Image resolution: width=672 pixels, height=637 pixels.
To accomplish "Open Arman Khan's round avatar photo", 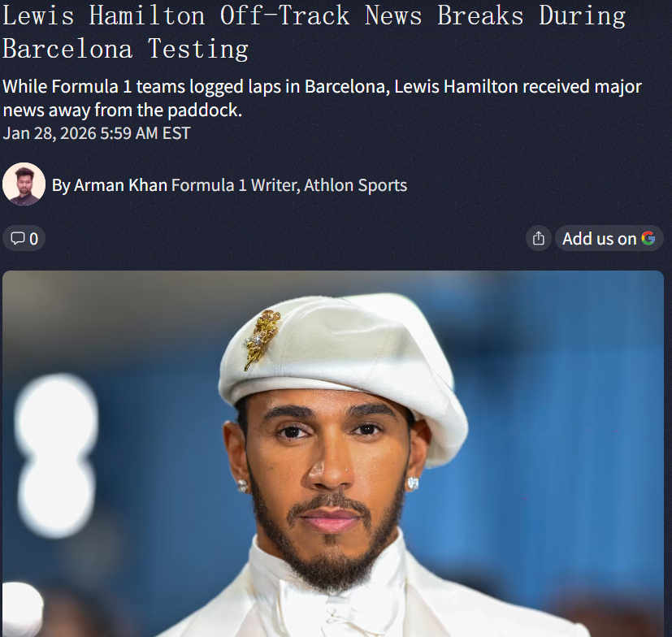I will 24,184.
